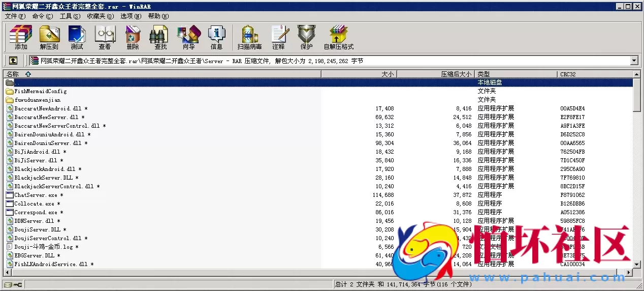Click the BaccaratNewAndroid.dll file icon
644x291 pixels.
pyautogui.click(x=10, y=108)
